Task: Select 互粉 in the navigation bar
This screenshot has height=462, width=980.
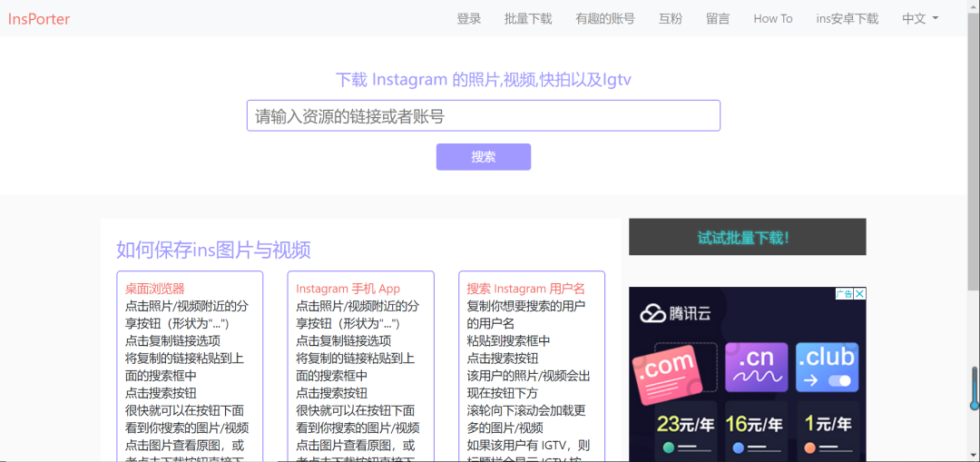Action: [x=671, y=19]
